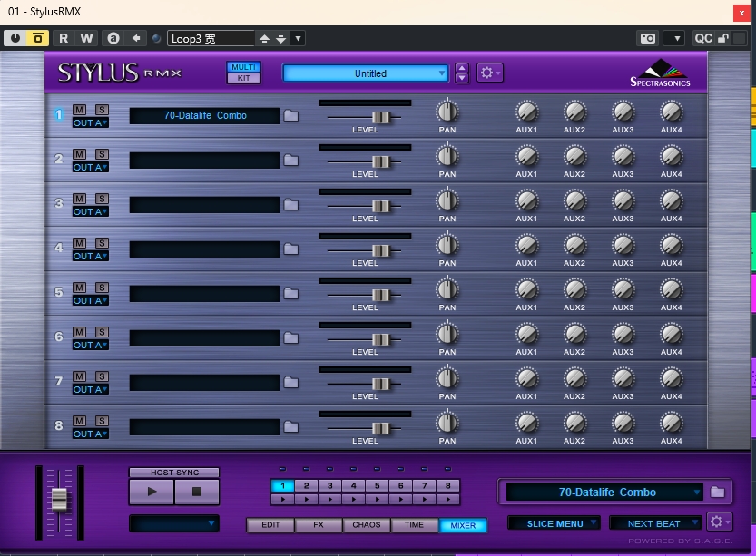756x556 pixels.
Task: Click the part 1 LEVEL slider handle
Action: (380, 117)
